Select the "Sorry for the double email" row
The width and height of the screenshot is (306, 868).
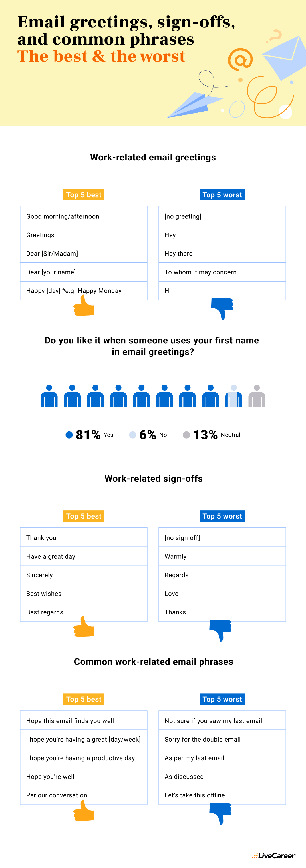point(222,739)
